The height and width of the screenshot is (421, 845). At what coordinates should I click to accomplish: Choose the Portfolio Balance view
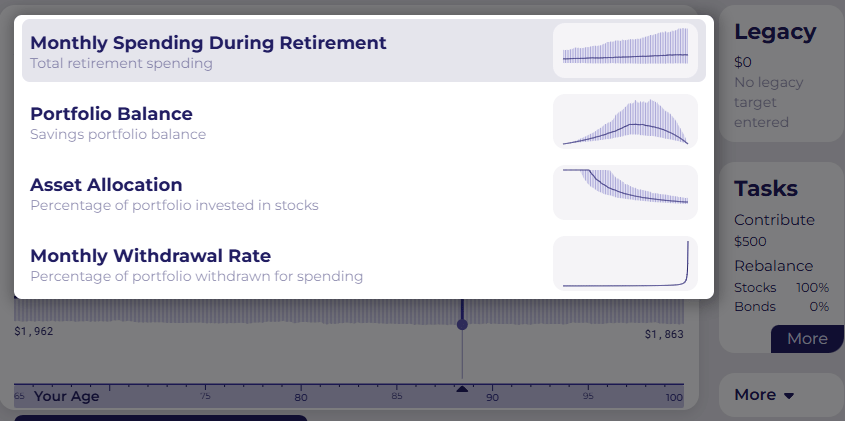(111, 122)
